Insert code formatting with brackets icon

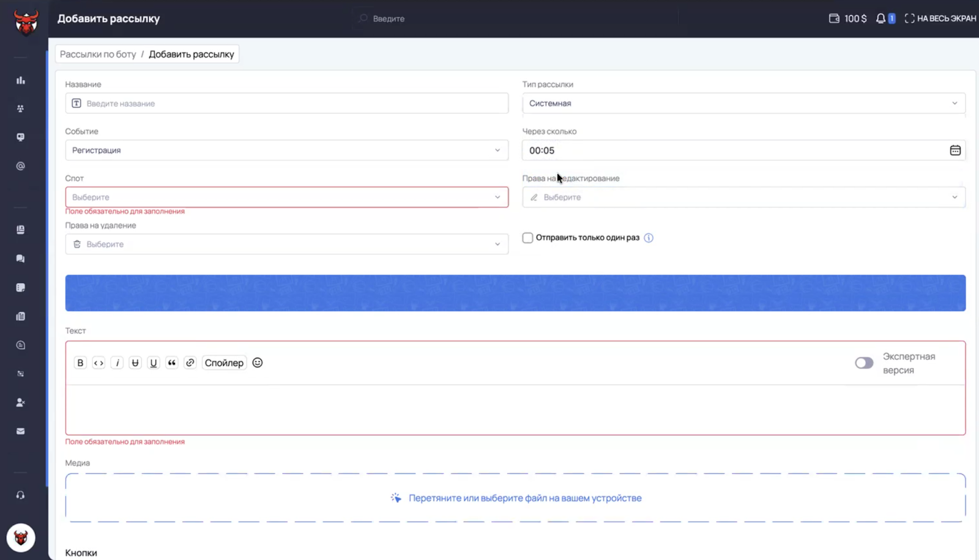[x=99, y=363]
